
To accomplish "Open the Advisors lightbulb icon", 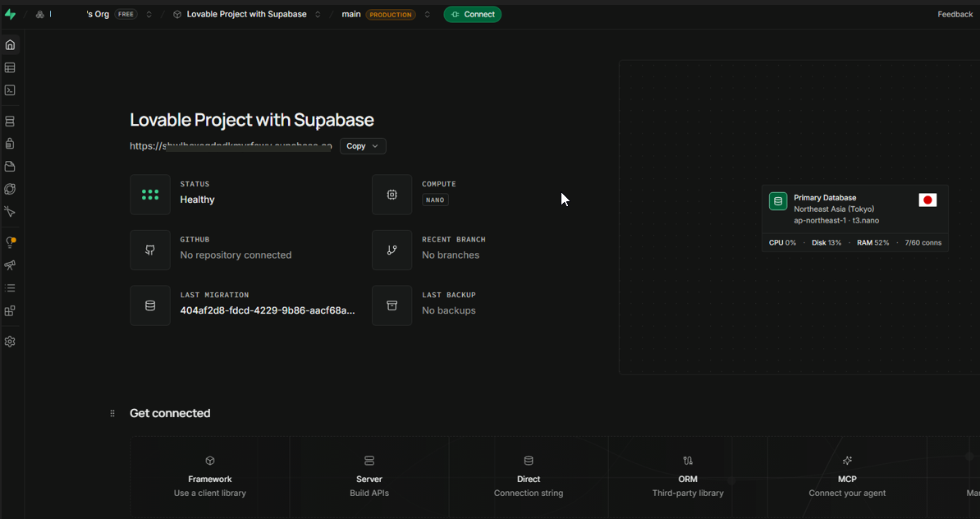I will tap(10, 242).
